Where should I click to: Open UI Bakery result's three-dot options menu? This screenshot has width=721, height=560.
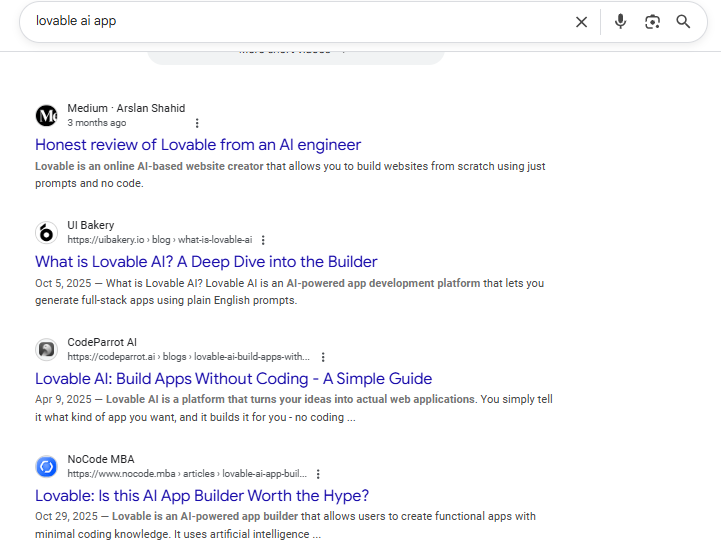pyautogui.click(x=263, y=240)
